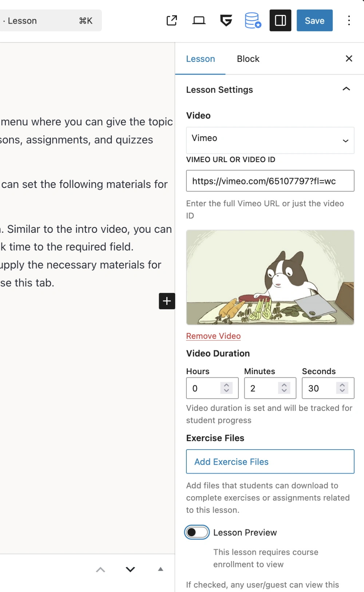Open the command palette labeled Lesson
This screenshot has height=592, width=364.
coord(51,20)
